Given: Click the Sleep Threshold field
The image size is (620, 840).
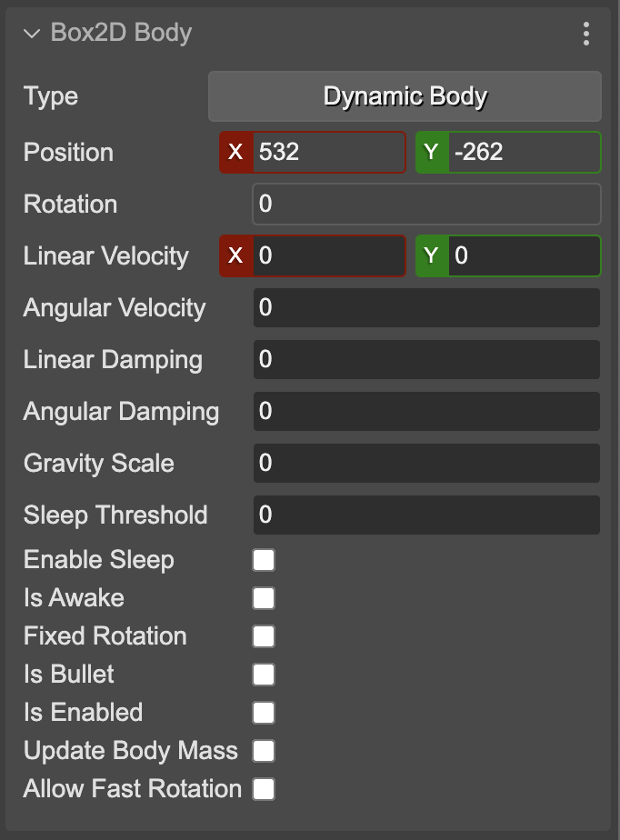Looking at the screenshot, I should point(425,515).
